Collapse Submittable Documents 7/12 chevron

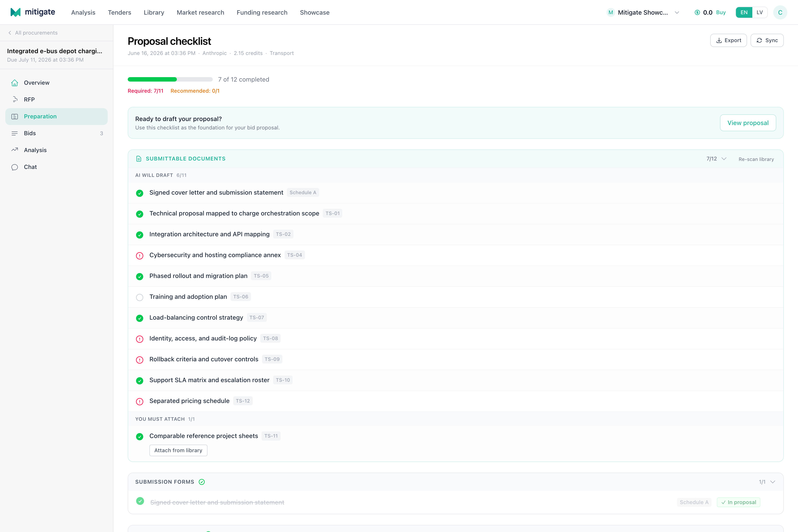pos(724,159)
